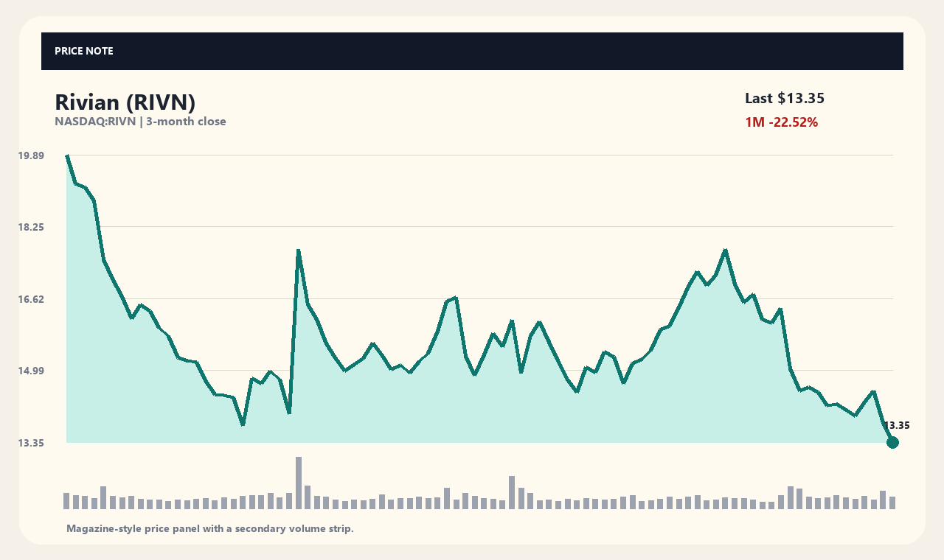
Task: Click the PRICE NOTE header label
Action: pyautogui.click(x=84, y=51)
